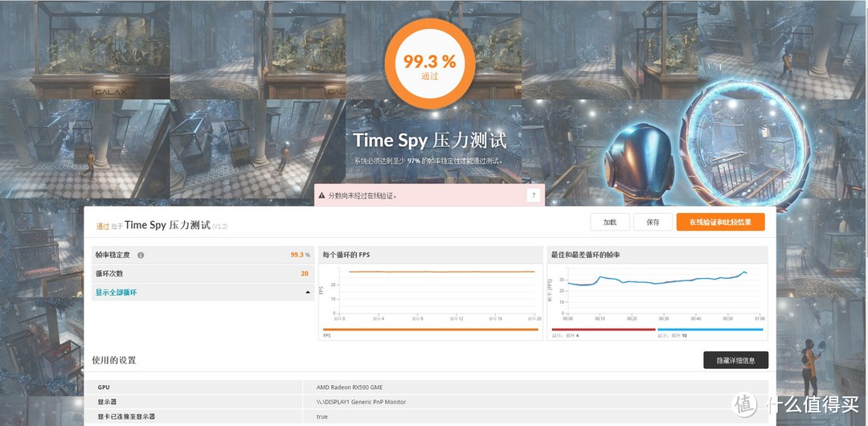Click the question mark help icon

[533, 195]
